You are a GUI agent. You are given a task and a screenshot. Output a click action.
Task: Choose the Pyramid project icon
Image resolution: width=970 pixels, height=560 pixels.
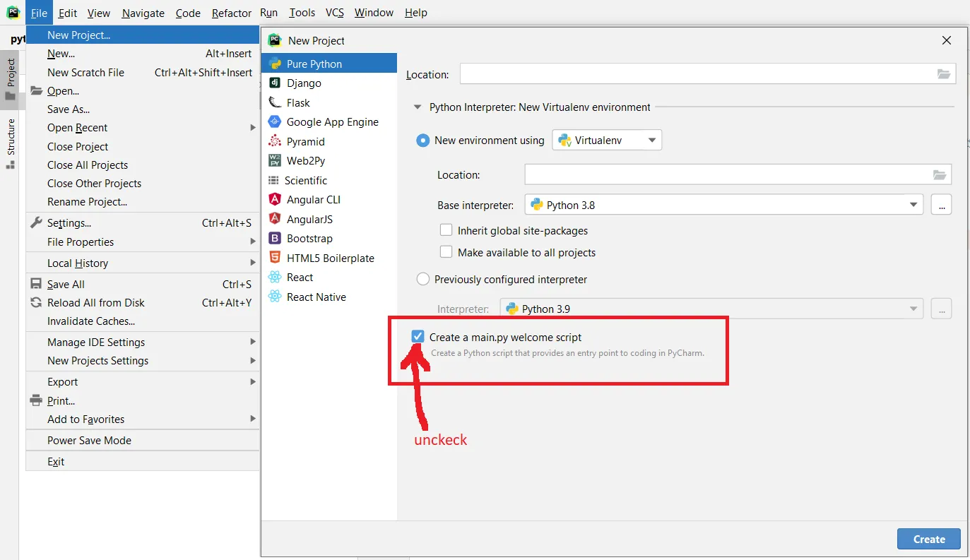(275, 141)
